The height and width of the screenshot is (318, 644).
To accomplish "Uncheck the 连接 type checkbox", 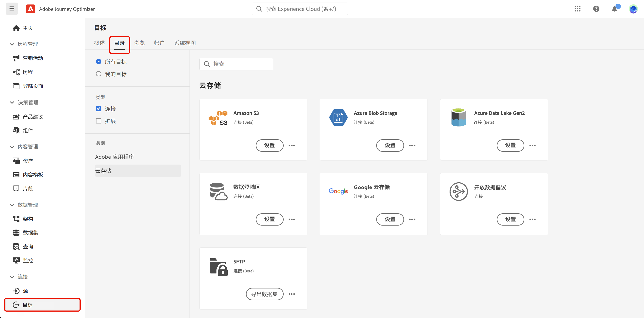I will [98, 108].
